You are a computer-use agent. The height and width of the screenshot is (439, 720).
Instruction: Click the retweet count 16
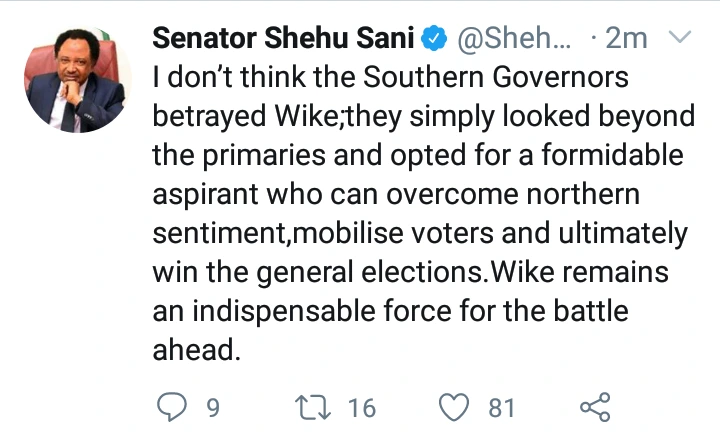[x=361, y=408]
